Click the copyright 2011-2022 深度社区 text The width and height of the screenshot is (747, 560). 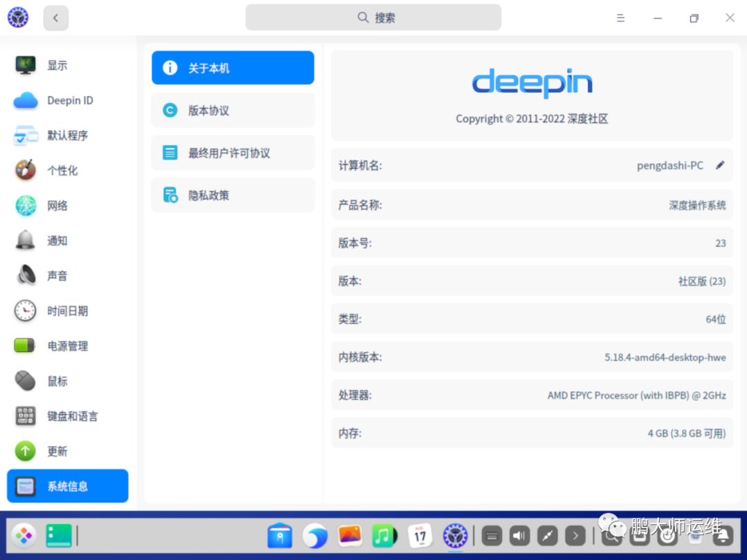532,119
